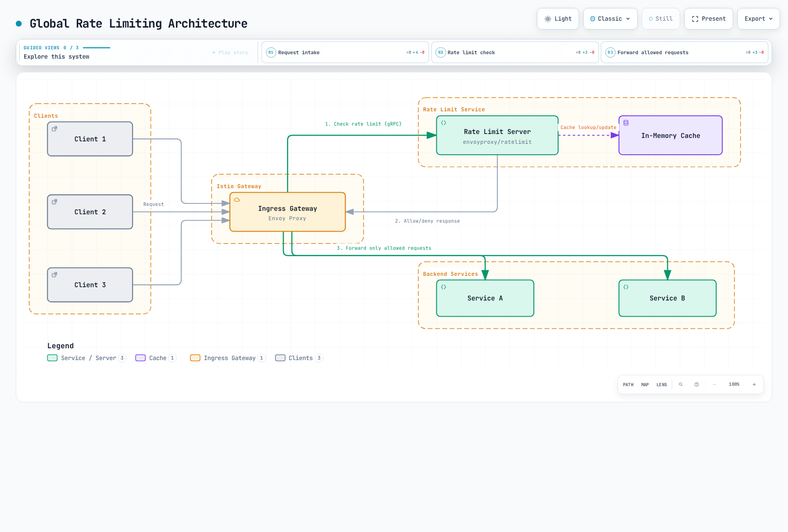Click the "3. Forward only allowed requests" label
The width and height of the screenshot is (788, 532).
tap(384, 248)
